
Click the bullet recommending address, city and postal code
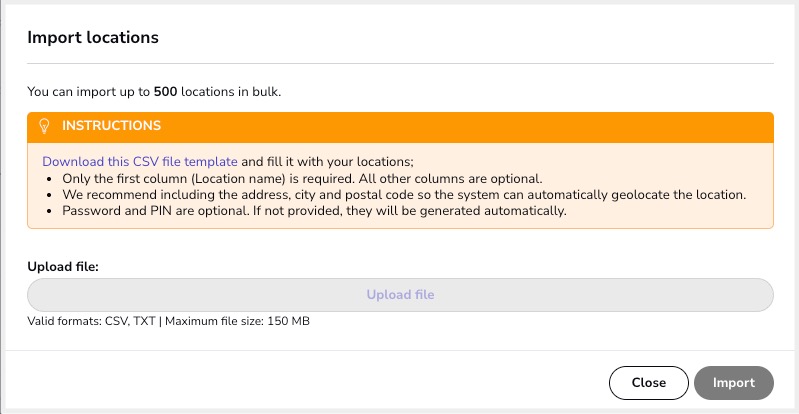pos(404,195)
